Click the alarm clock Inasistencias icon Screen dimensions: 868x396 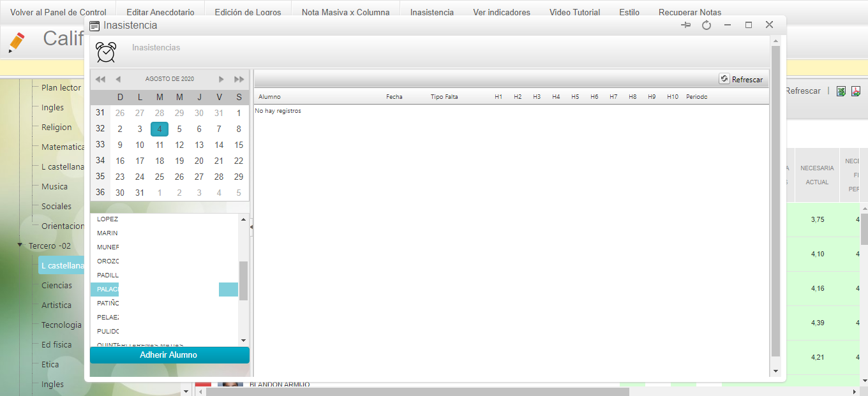click(x=106, y=52)
